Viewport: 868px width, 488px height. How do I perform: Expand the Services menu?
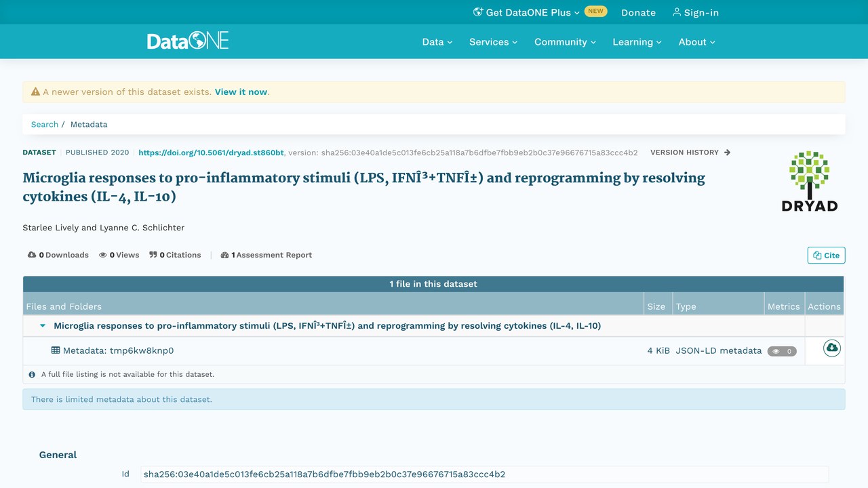pyautogui.click(x=494, y=42)
